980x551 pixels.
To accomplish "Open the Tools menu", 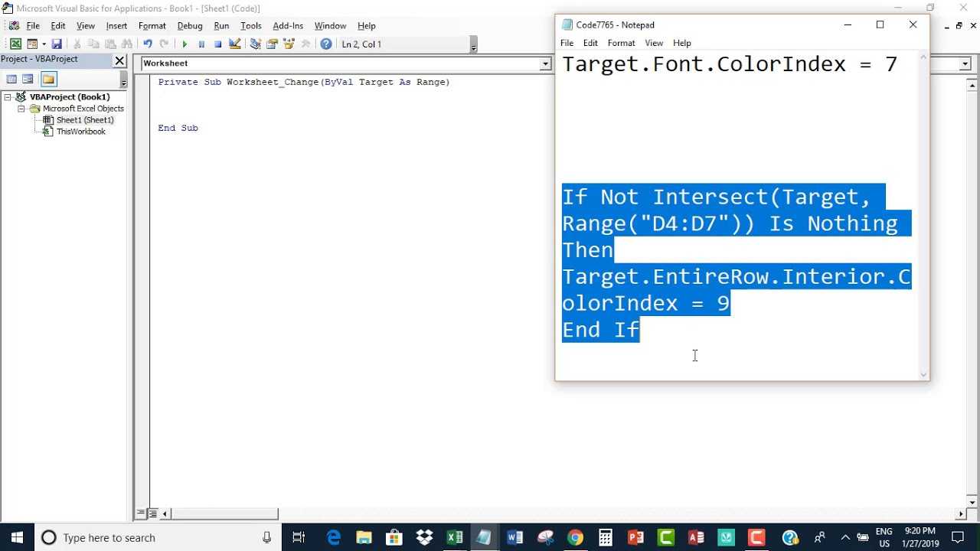I will coord(251,26).
